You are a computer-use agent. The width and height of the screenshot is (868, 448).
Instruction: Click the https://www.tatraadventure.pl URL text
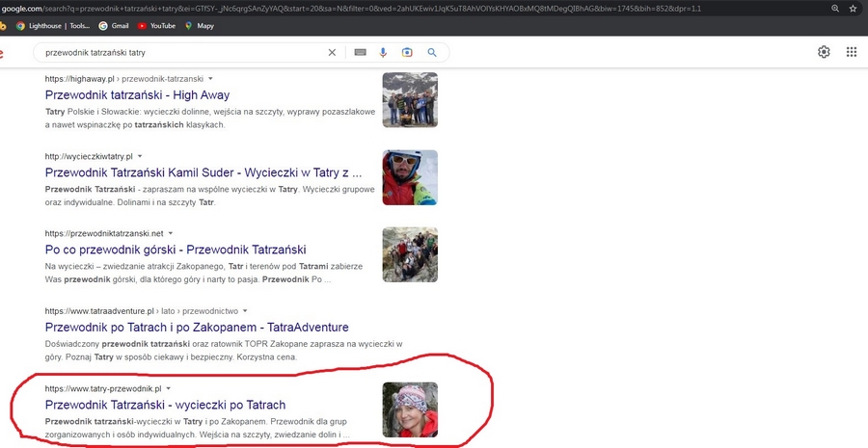[x=99, y=311]
